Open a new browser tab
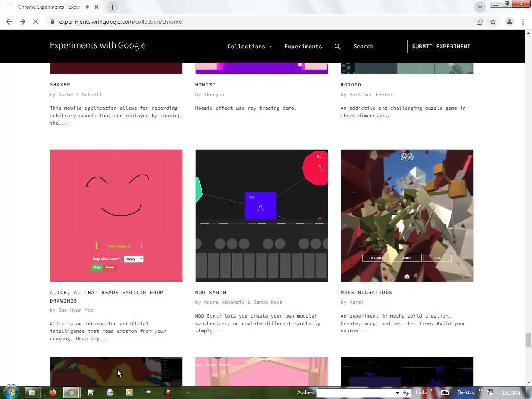This screenshot has width=532, height=399. (112, 7)
